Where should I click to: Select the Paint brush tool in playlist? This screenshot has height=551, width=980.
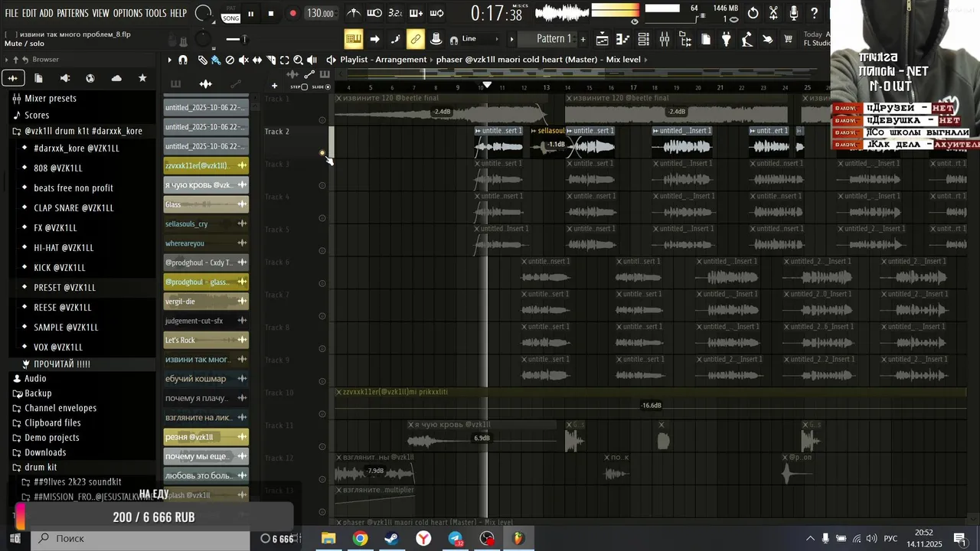[x=216, y=60]
